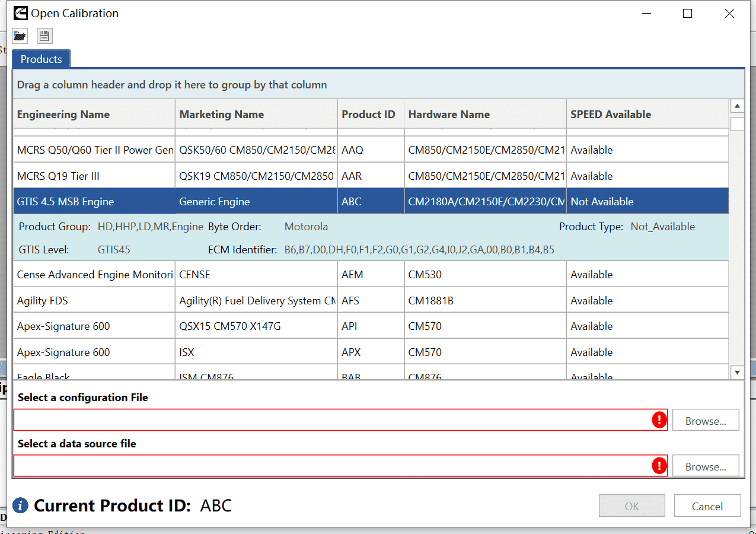This screenshot has height=534, width=756.
Task: Browse for a data source file
Action: click(706, 466)
